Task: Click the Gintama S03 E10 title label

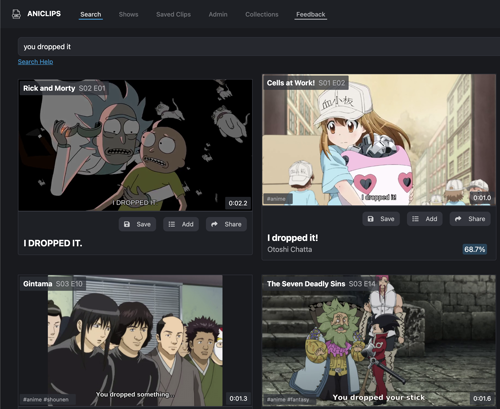Action: coord(53,284)
